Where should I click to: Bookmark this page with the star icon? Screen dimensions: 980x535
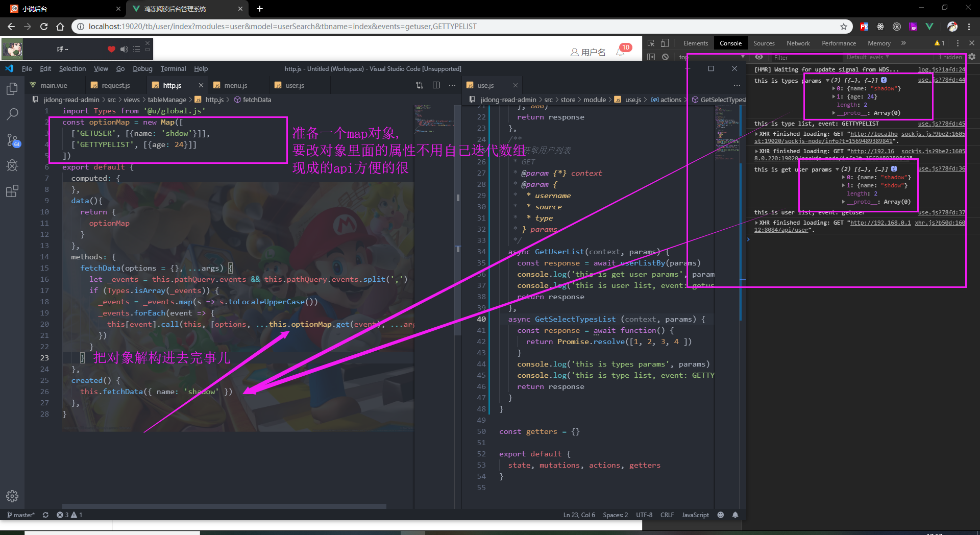tap(844, 27)
